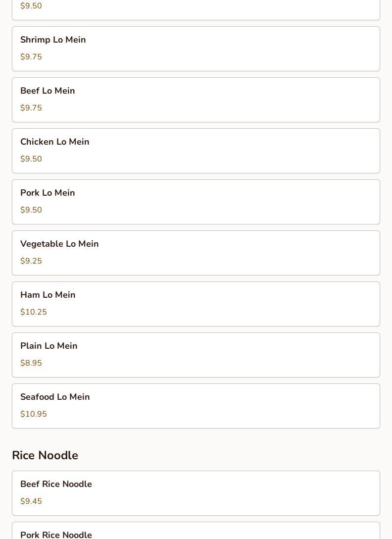Image resolution: width=392 pixels, height=539 pixels.
Task: Click the $9.50 price under Pork Lo Mein
Action: point(31,210)
